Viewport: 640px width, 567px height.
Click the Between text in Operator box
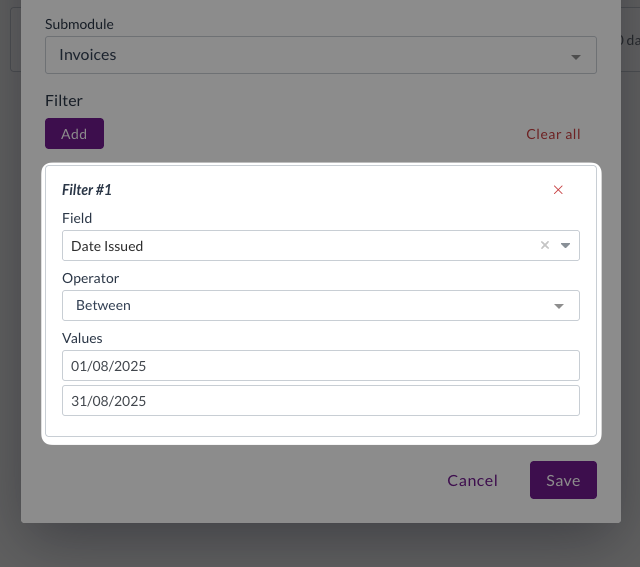[x=103, y=305]
